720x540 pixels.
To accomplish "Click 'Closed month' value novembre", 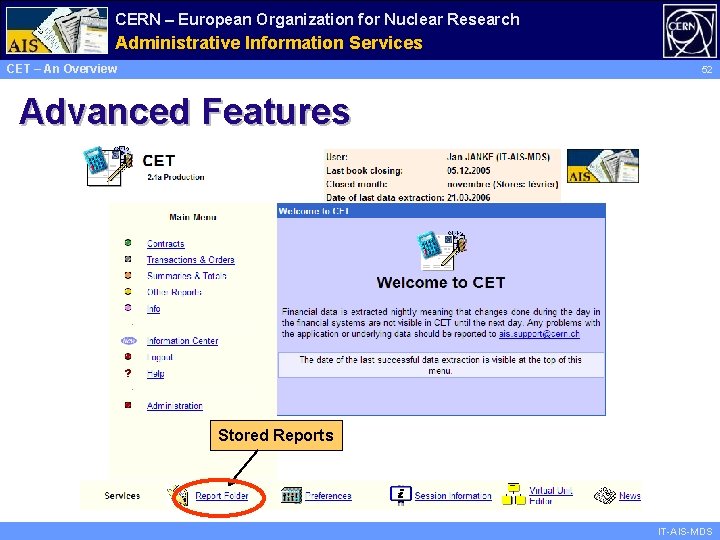I will click(468, 185).
